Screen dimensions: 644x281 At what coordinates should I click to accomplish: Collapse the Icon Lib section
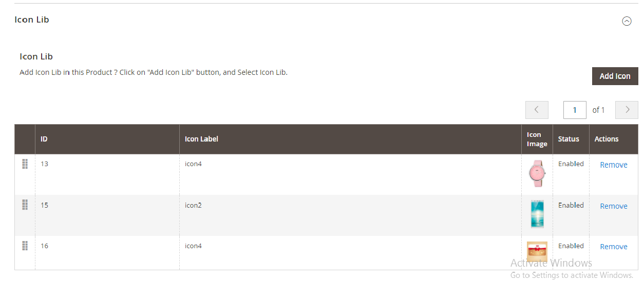tap(627, 21)
